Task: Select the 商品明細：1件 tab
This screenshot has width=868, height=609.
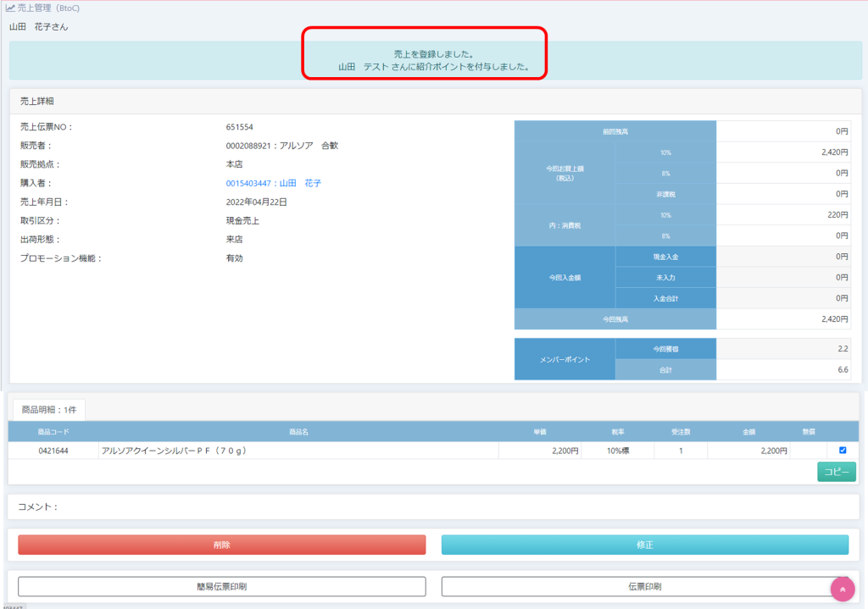Action: (47, 409)
